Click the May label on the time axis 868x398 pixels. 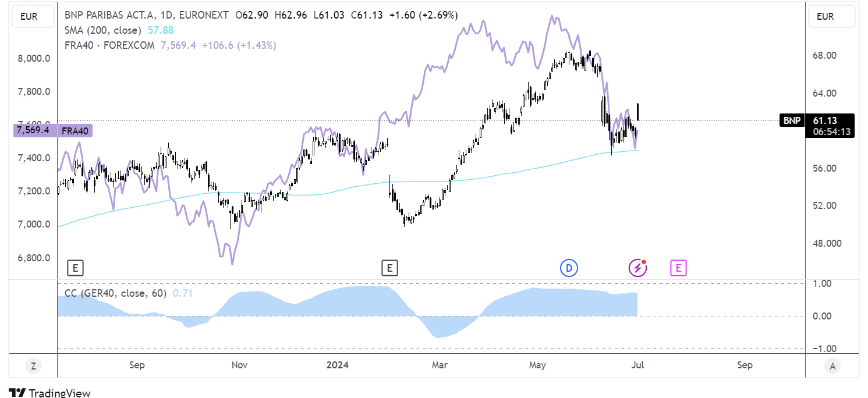[x=537, y=365]
